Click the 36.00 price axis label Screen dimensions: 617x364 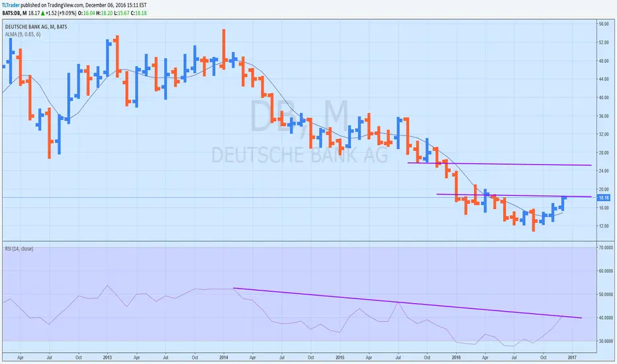click(x=604, y=116)
